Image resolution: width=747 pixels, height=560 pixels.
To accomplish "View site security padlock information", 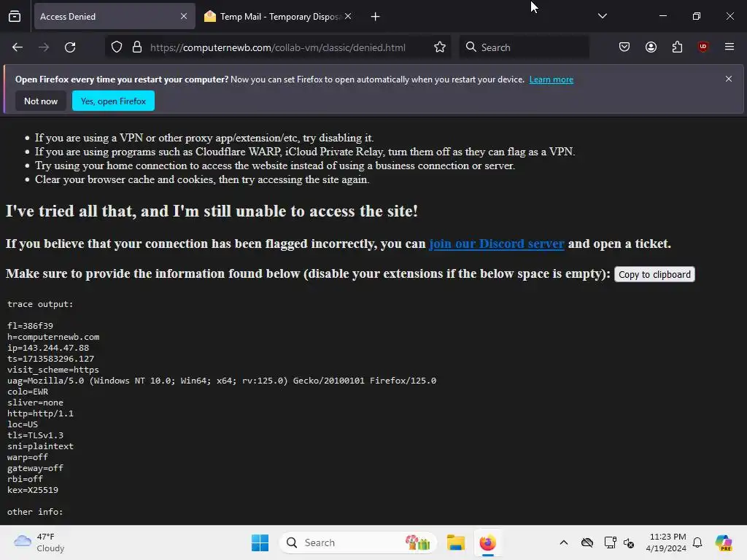I will [137, 47].
